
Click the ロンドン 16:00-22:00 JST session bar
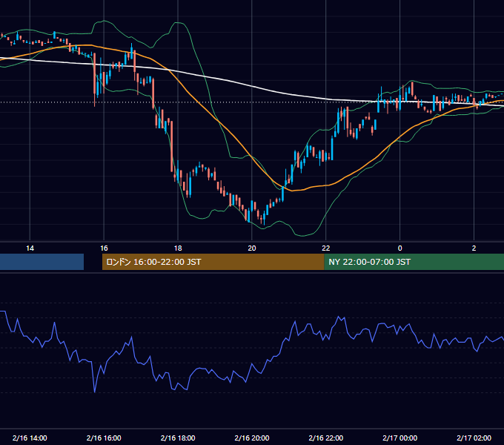click(x=213, y=262)
